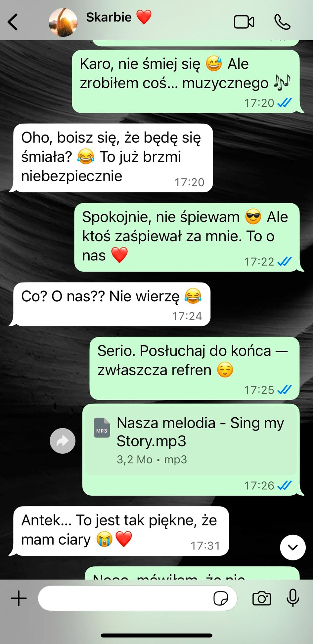Select message 'Oho, boisz się, że będę'
The width and height of the screenshot is (313, 644).
pos(113,158)
